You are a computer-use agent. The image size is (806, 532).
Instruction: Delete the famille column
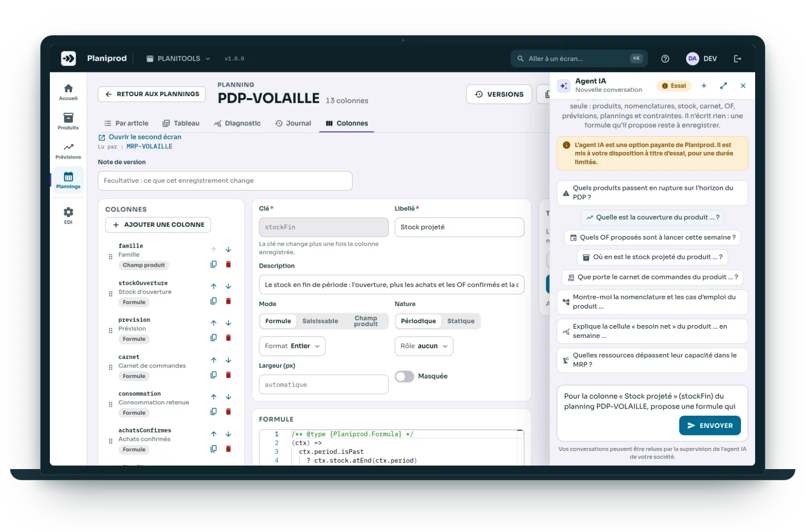228,264
